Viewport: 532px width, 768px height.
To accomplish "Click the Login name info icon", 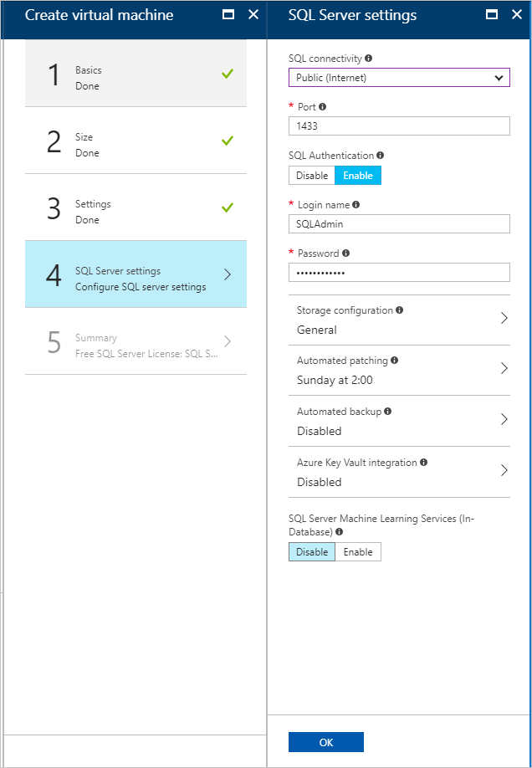I will (x=356, y=205).
